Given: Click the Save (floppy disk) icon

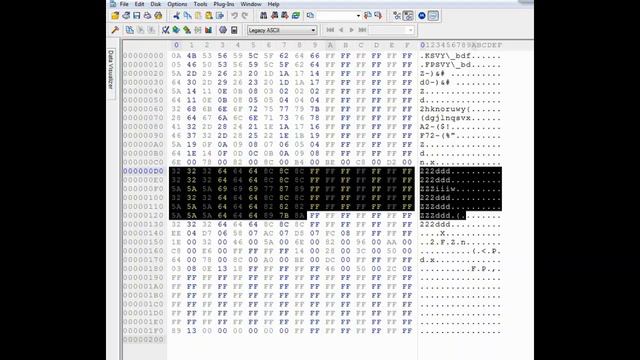Looking at the screenshot, I should 137,16.
